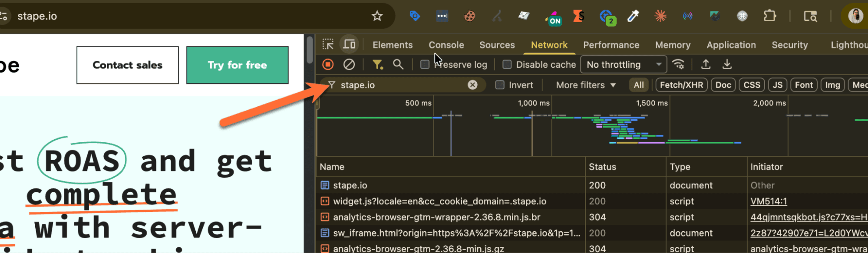Filter requests by Img
The image size is (868, 253).
[832, 85]
